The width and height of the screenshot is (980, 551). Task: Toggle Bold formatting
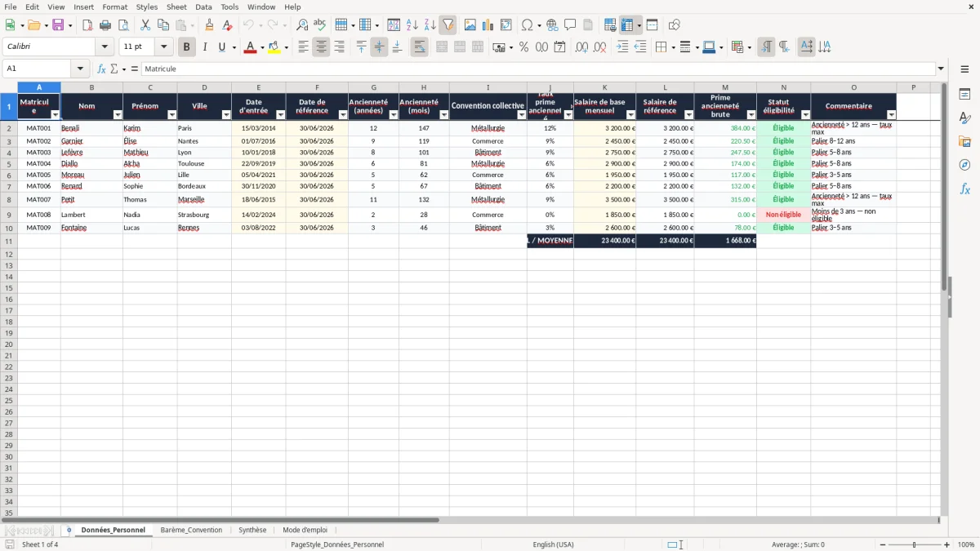click(186, 47)
